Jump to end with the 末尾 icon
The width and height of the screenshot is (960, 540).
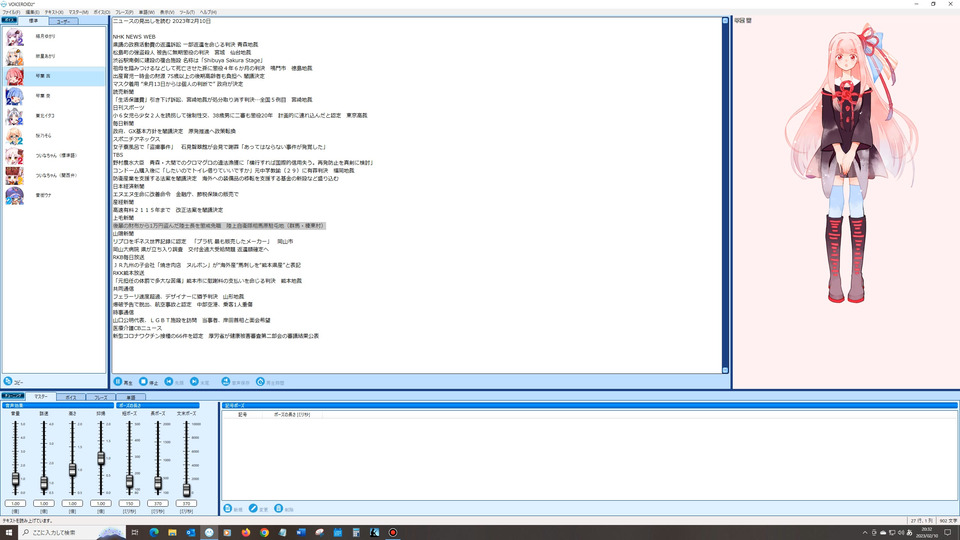[194, 381]
